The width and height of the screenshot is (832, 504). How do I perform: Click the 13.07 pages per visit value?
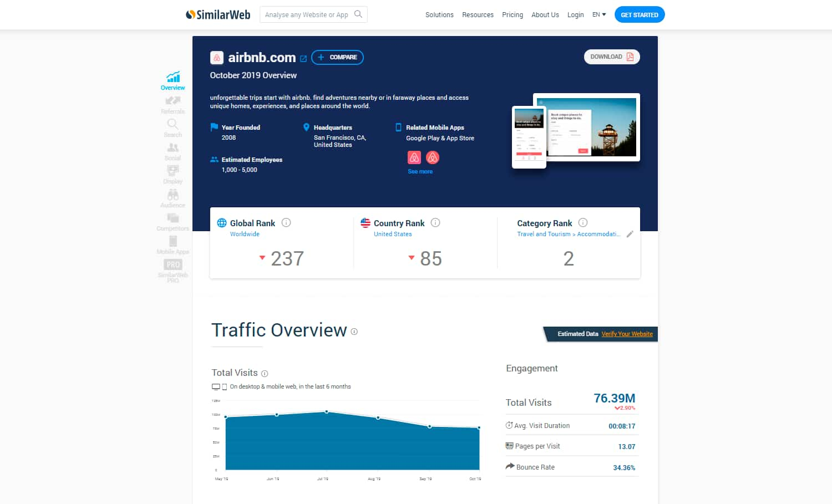pos(627,446)
